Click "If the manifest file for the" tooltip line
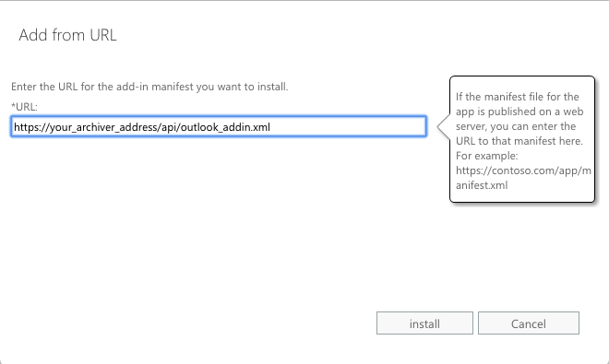Screen dimensions: 609x364 click(518, 97)
